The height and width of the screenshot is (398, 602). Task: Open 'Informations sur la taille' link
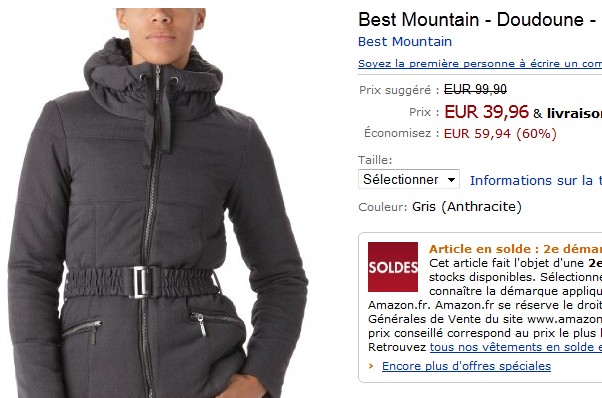[x=536, y=180]
